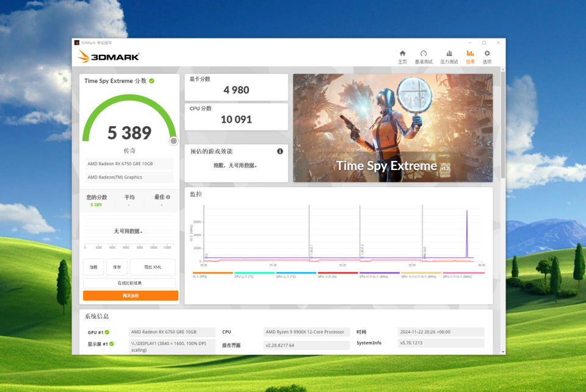Click the 系统信息 section heading
This screenshot has height=392, width=586.
96,316
